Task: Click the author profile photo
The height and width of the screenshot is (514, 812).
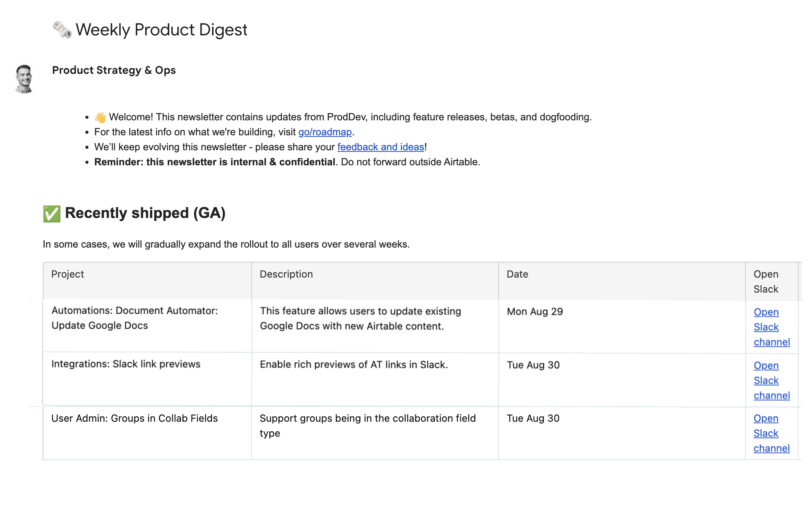Action: point(24,78)
